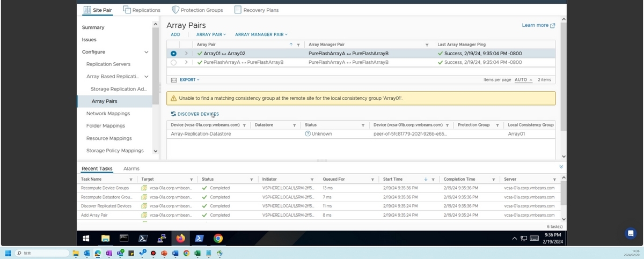Filter the Array Pair column
The height and width of the screenshot is (259, 644).
click(298, 45)
